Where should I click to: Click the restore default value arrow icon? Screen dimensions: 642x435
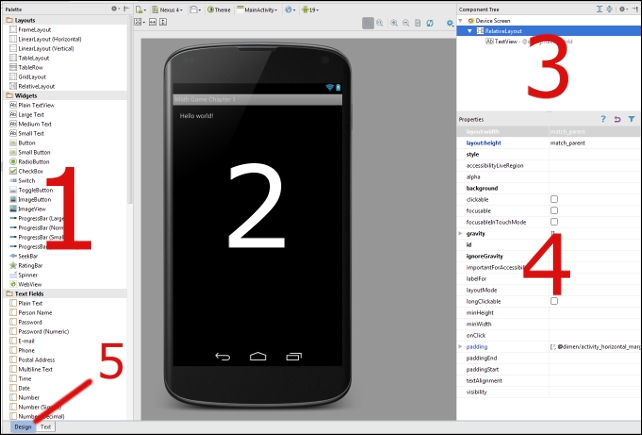click(617, 119)
